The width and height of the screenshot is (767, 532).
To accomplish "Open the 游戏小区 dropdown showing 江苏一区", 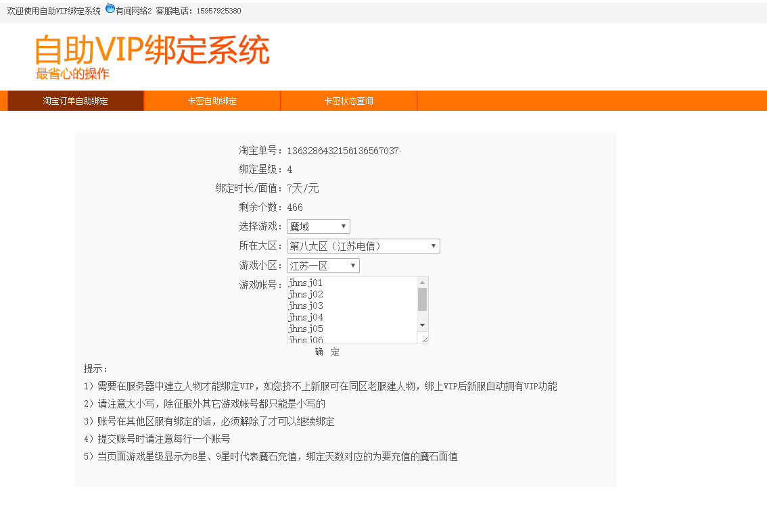I will tap(321, 265).
